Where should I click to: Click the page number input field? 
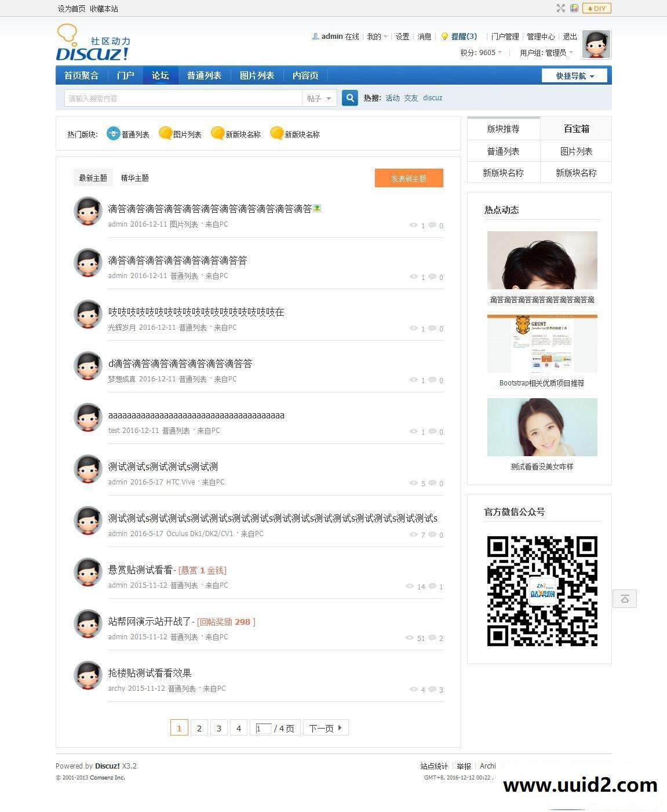(263, 727)
